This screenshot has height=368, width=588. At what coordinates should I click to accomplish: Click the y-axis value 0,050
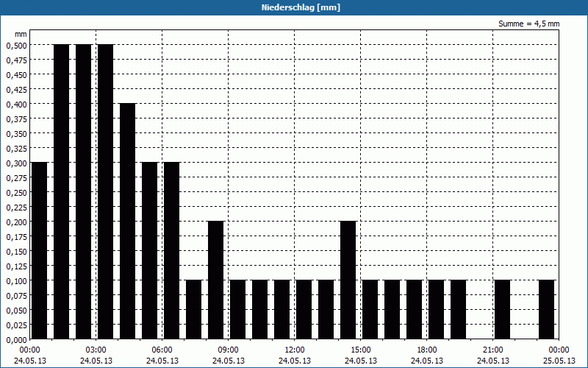[17, 311]
